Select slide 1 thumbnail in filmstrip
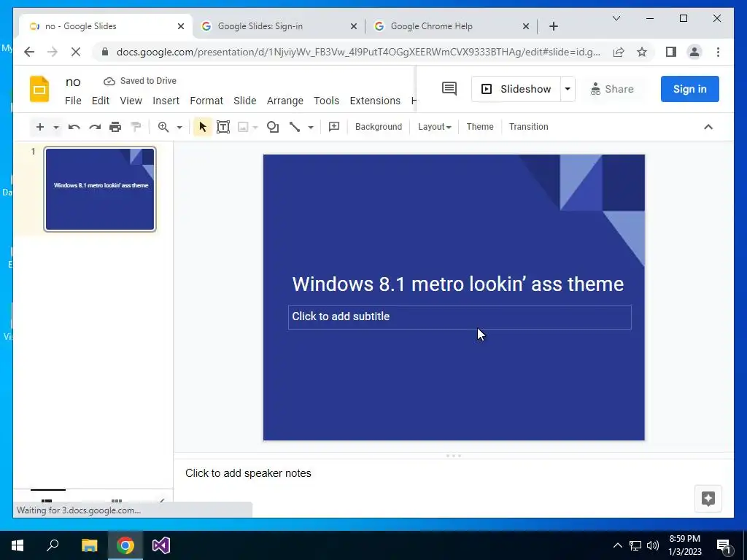Screen dimensions: 747x560 point(100,189)
